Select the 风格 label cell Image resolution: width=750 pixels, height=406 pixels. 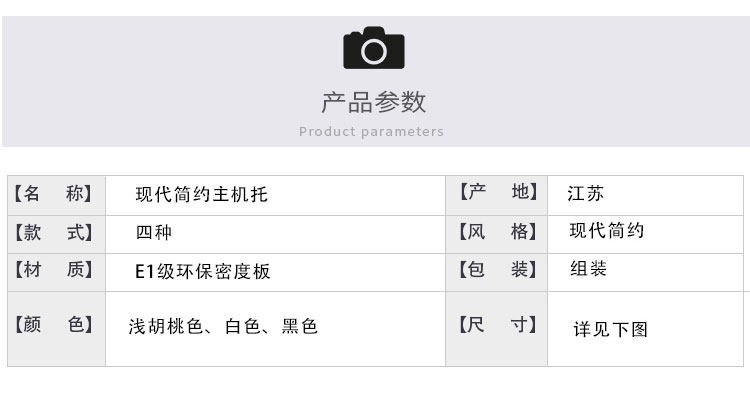pyautogui.click(x=497, y=232)
